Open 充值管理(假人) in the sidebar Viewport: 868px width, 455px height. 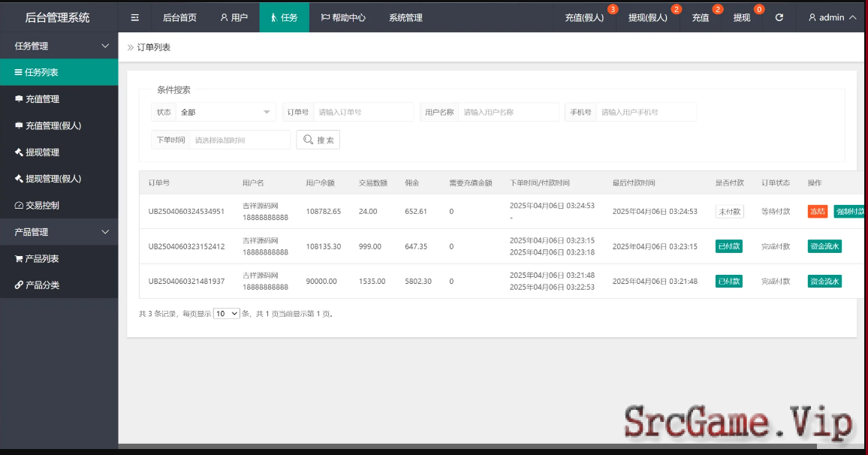click(x=59, y=125)
